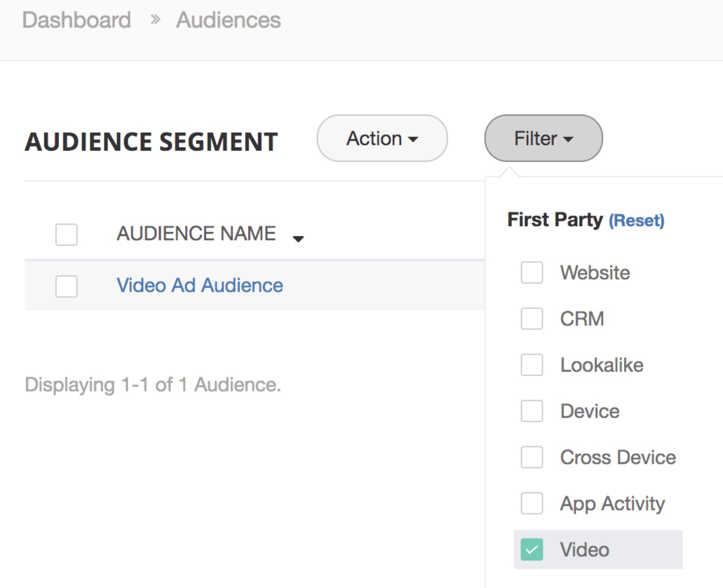
Task: Turn on the App Activity filter
Action: 532,503
